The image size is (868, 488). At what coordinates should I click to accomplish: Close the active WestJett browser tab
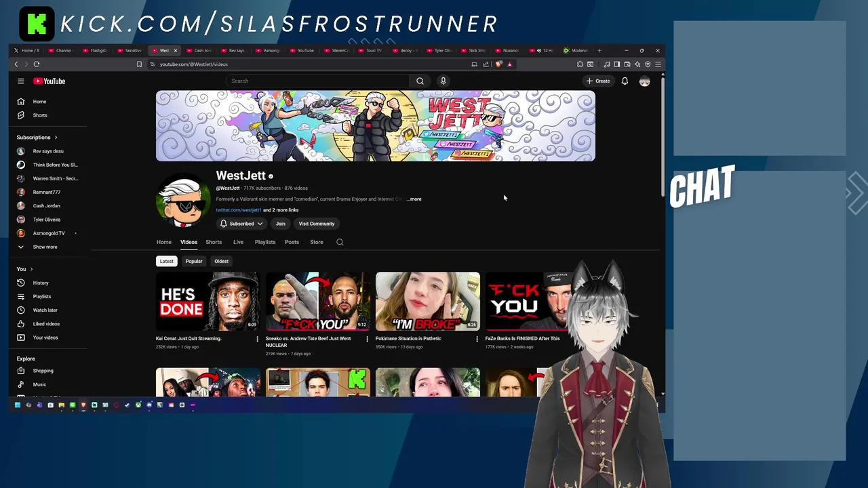tap(175, 50)
